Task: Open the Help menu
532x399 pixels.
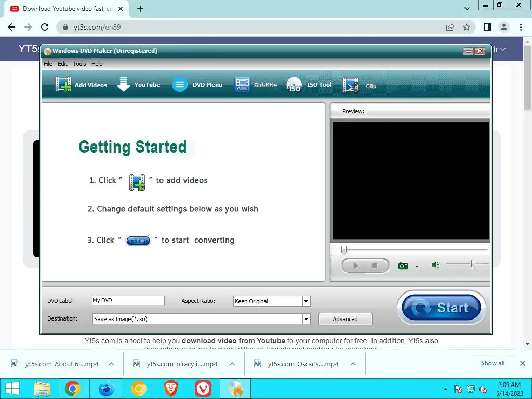Action: pyautogui.click(x=97, y=64)
